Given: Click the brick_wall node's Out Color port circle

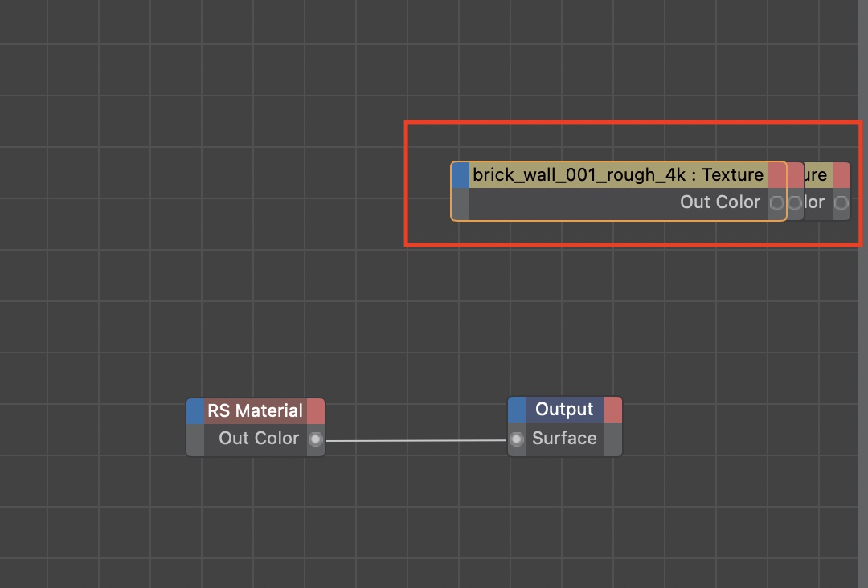Looking at the screenshot, I should click(776, 203).
